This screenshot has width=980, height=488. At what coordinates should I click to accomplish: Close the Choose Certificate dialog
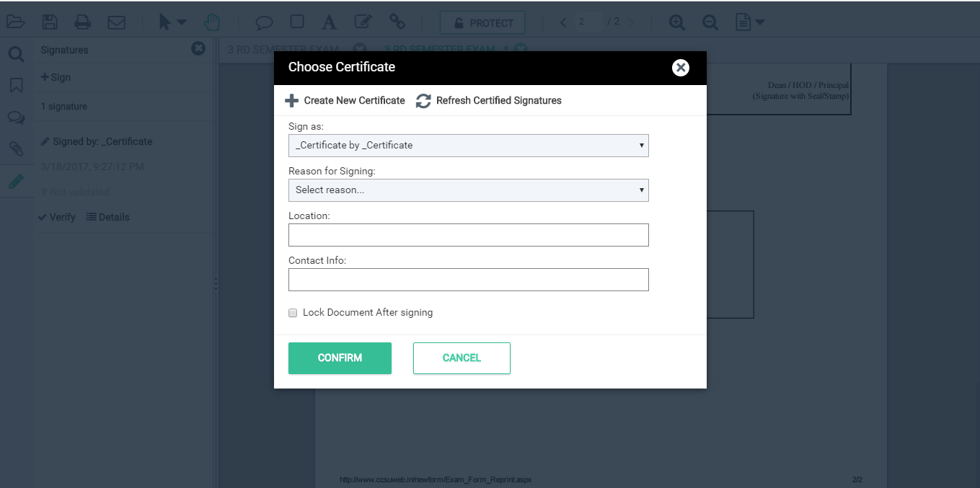pos(681,68)
